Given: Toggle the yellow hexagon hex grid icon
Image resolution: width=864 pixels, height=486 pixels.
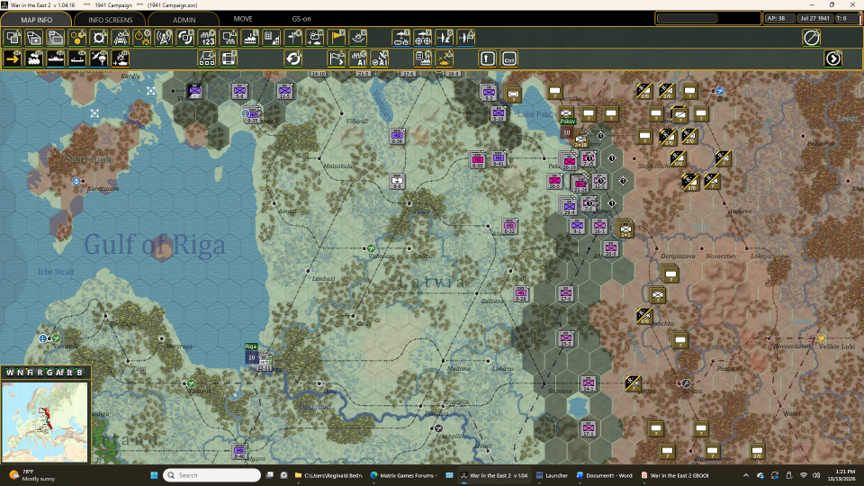Looking at the screenshot, I should coord(77,38).
